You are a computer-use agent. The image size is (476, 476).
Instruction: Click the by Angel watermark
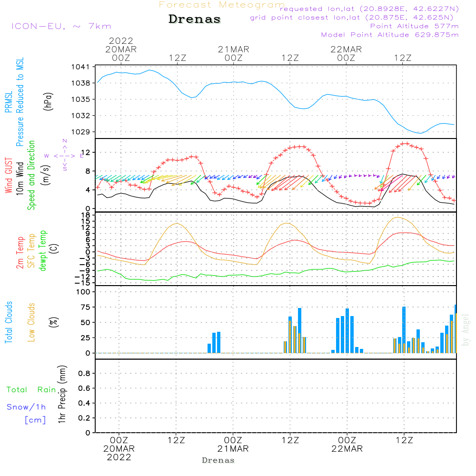(465, 330)
